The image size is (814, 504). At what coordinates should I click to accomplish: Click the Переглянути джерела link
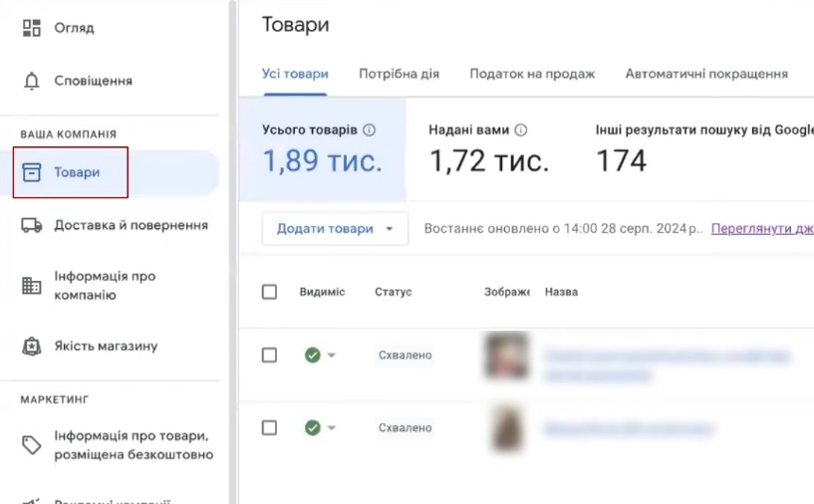pyautogui.click(x=761, y=229)
